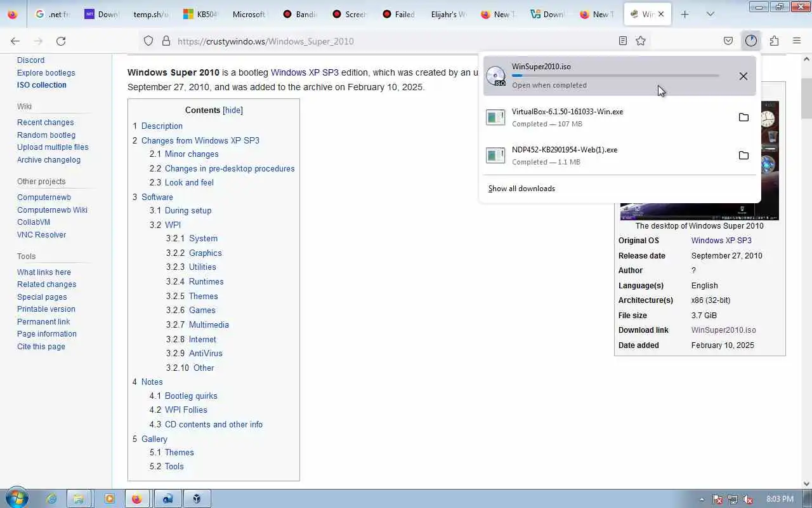
Task: Click the URL address field
Action: pyautogui.click(x=393, y=41)
